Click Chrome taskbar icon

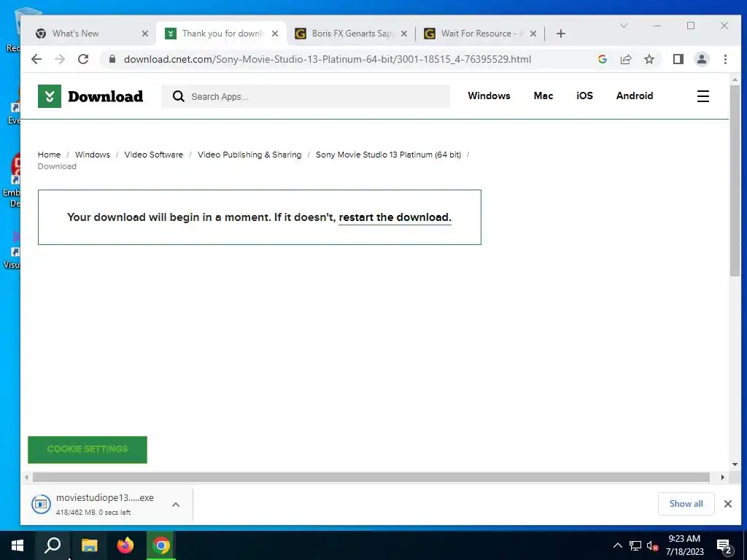161,545
